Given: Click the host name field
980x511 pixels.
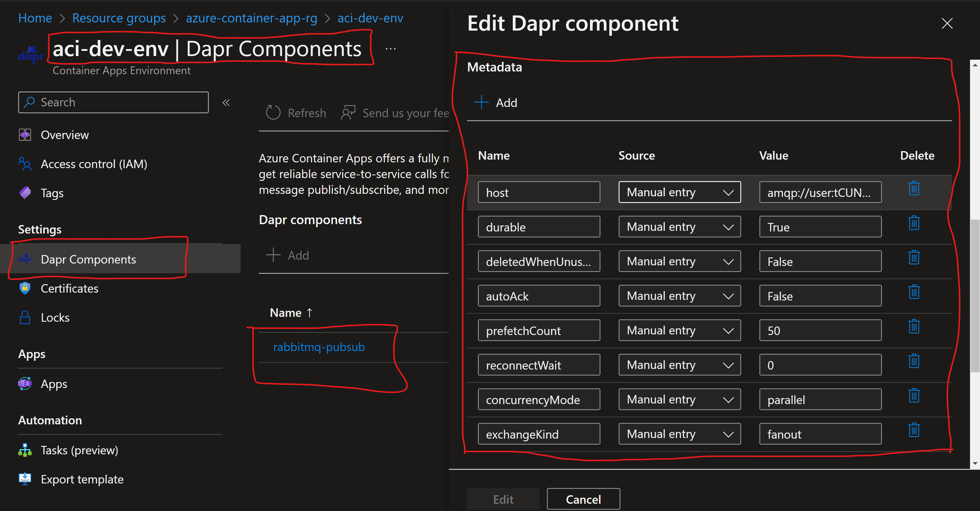Looking at the screenshot, I should point(539,192).
